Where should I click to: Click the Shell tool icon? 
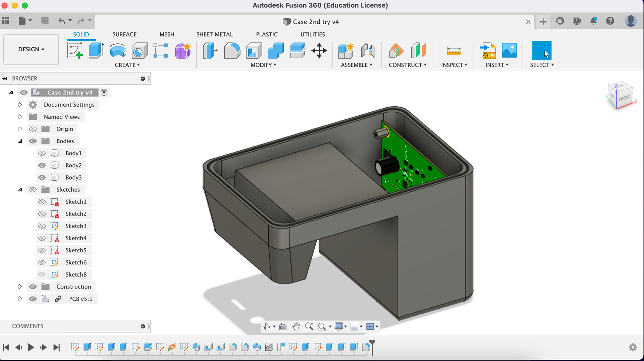[254, 50]
